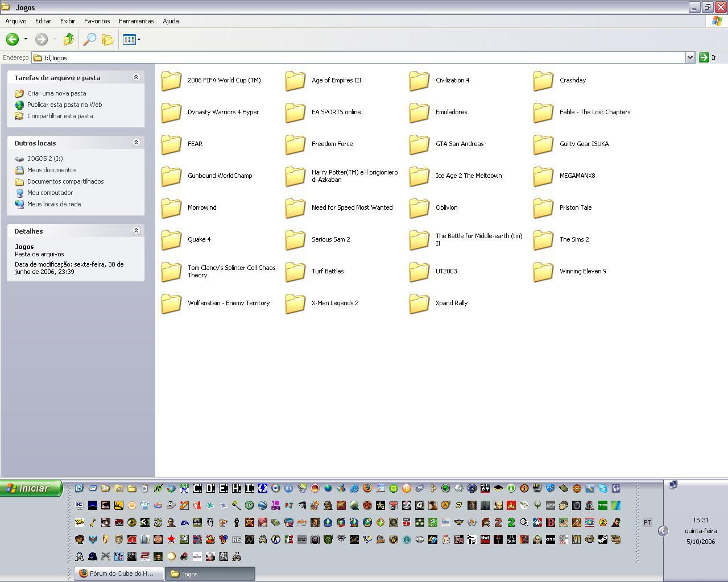The height and width of the screenshot is (582, 728).
Task: Click the Need for Speed Most Wanted name
Action: pyautogui.click(x=352, y=207)
